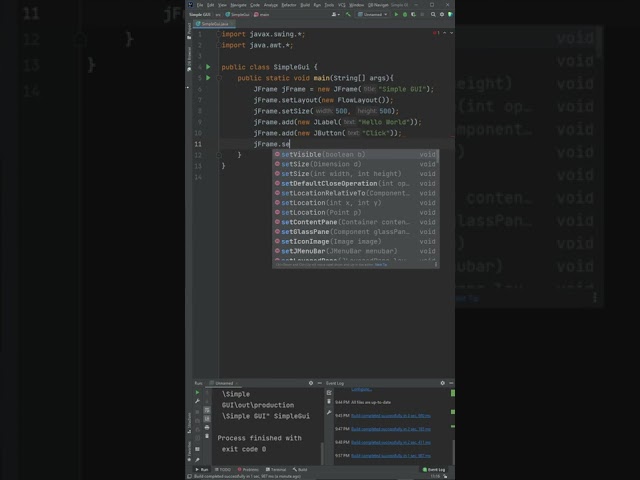Open the Refactor menu
Screen dimensions: 640x480
pyautogui.click(x=289, y=5)
